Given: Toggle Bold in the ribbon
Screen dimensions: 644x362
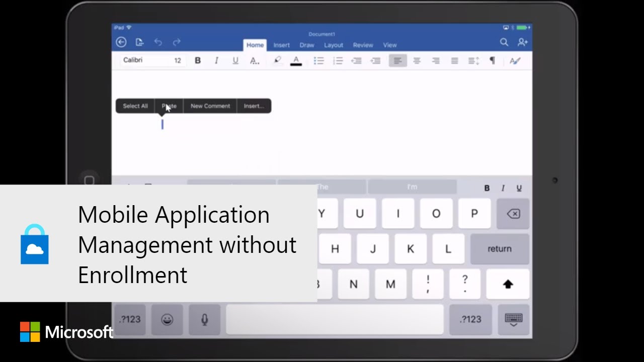Looking at the screenshot, I should [x=198, y=61].
